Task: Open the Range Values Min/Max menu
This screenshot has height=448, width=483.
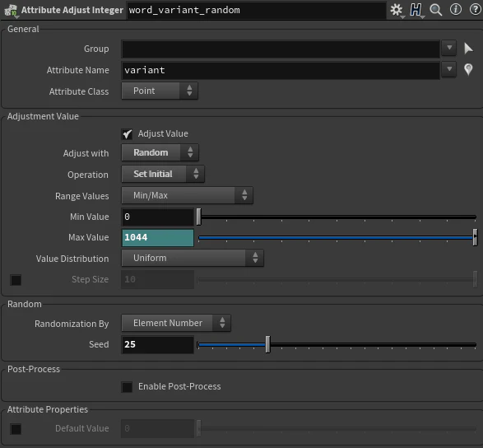Action: pos(188,195)
